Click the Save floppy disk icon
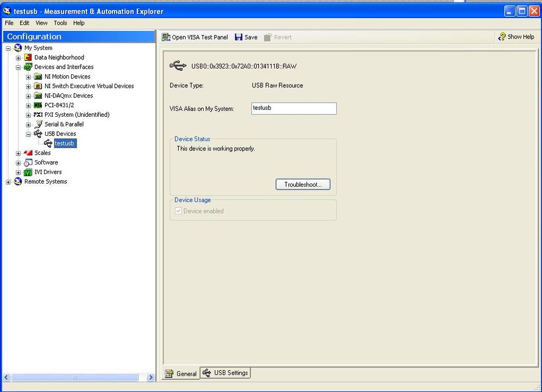Screen dimensions: 542x392 238,37
